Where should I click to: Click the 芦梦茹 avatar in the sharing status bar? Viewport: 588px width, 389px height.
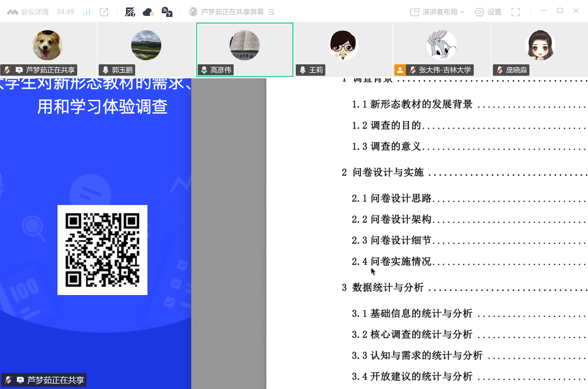tap(193, 12)
